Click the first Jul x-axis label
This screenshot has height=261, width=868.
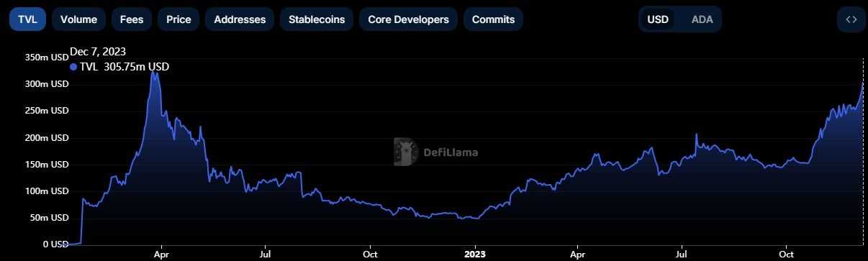click(x=266, y=254)
